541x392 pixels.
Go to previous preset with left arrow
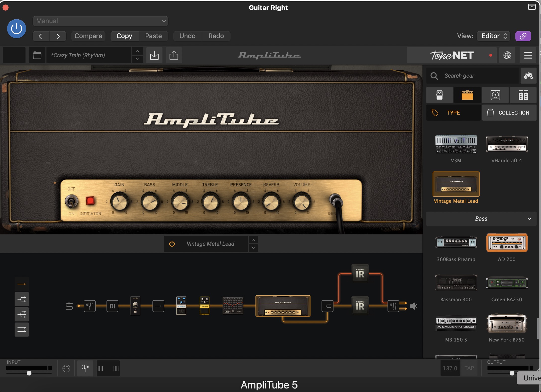click(x=41, y=36)
